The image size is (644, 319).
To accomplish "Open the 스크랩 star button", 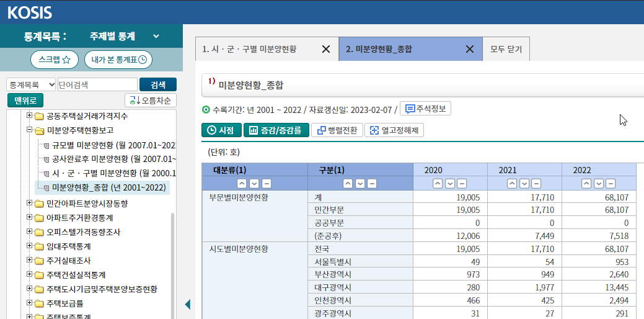I will 55,60.
